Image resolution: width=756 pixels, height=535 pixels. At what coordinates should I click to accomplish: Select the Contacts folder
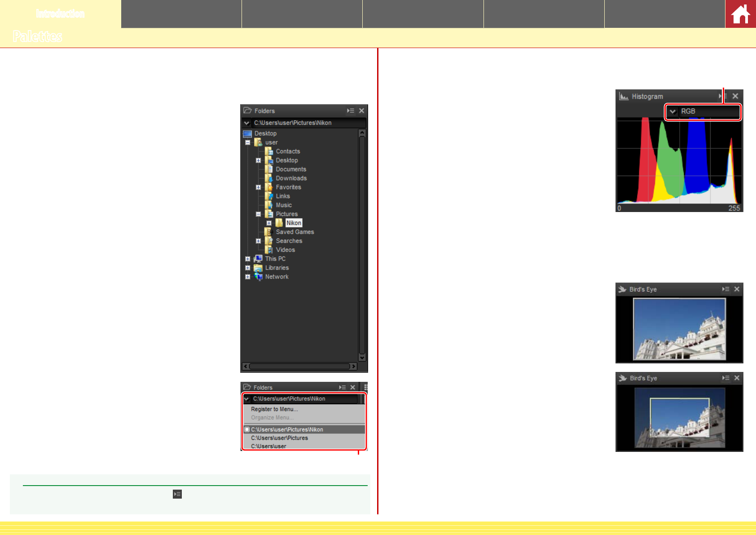point(288,151)
